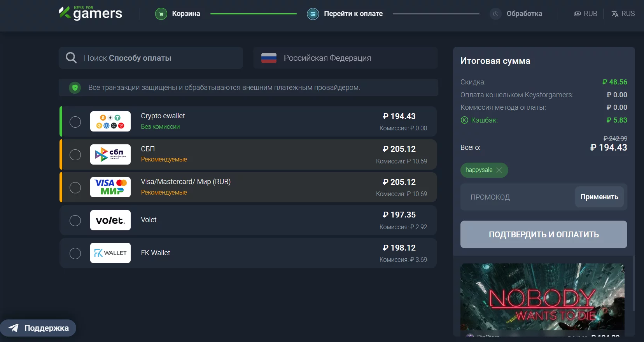Remove the happysale promo code

499,170
